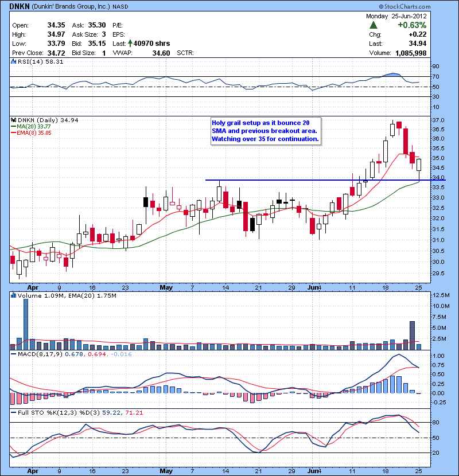
Task: Click the P/E label
Action: [118, 25]
